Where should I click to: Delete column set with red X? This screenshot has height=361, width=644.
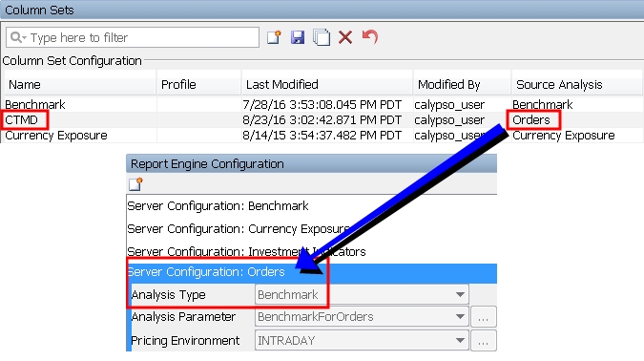[345, 37]
